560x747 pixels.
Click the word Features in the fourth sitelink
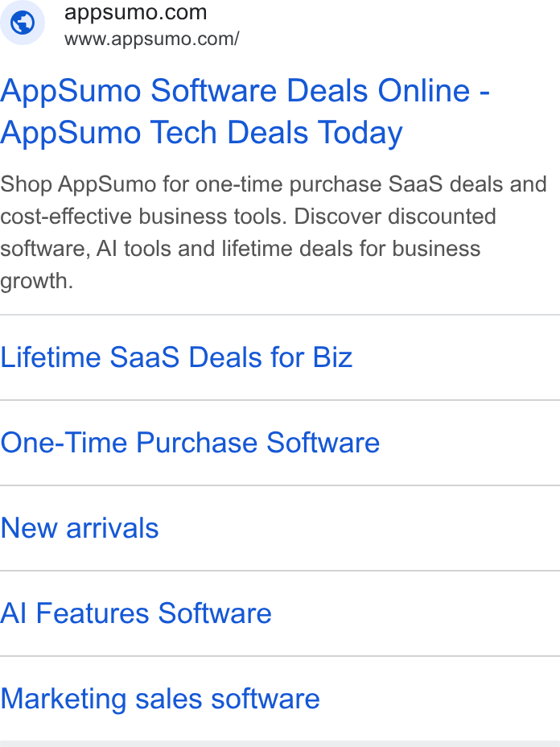tap(93, 613)
